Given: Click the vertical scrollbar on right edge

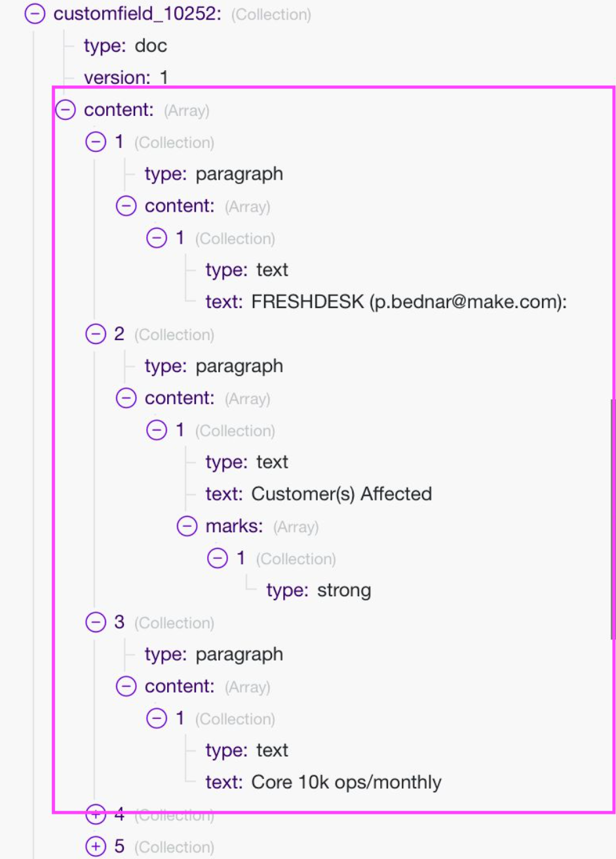Looking at the screenshot, I should 613,518.
